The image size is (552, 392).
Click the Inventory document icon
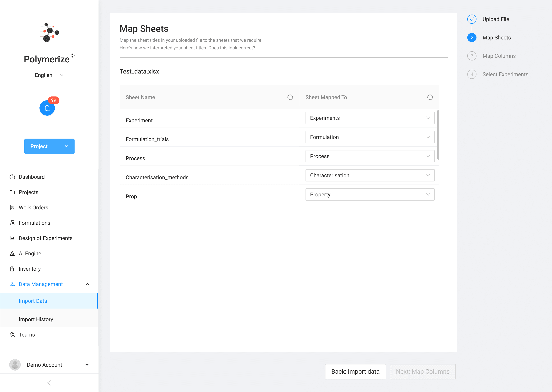click(12, 269)
